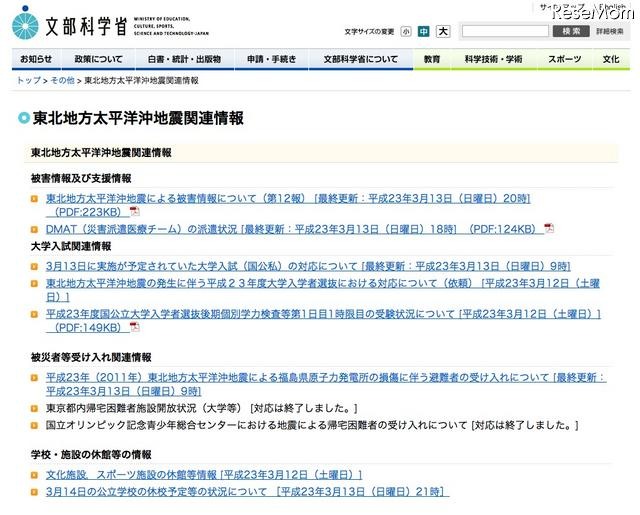Switch to the スポーツ tab

pyautogui.click(x=565, y=59)
